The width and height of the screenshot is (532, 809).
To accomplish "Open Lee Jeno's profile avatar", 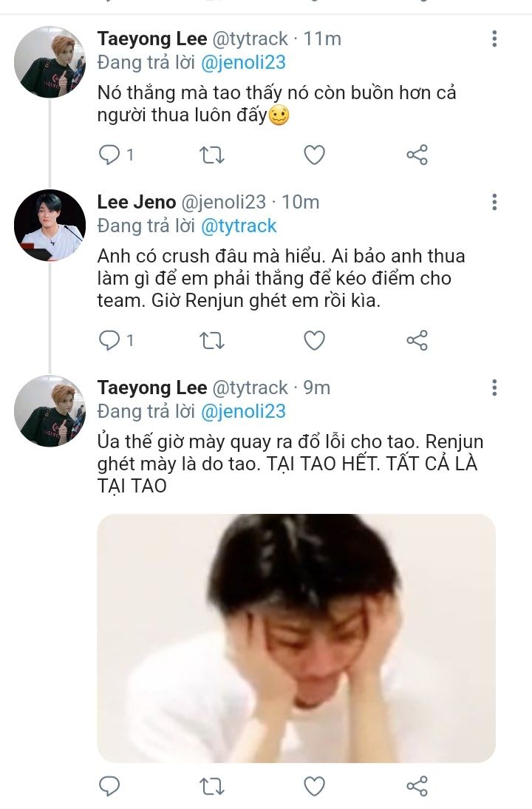I will (x=50, y=226).
